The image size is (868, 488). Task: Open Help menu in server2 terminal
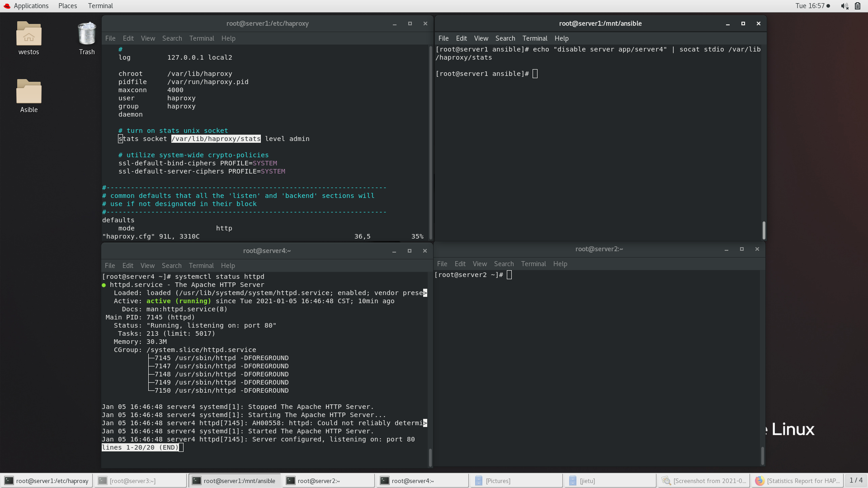pyautogui.click(x=560, y=264)
